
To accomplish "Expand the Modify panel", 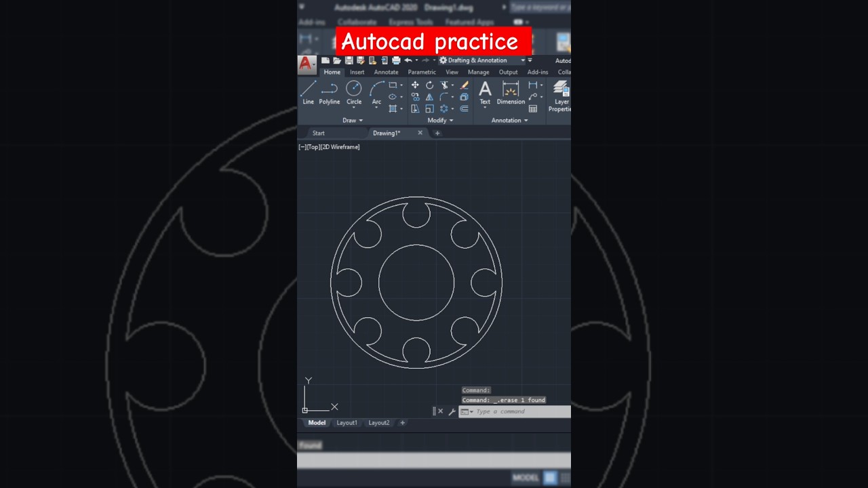I will coord(440,121).
